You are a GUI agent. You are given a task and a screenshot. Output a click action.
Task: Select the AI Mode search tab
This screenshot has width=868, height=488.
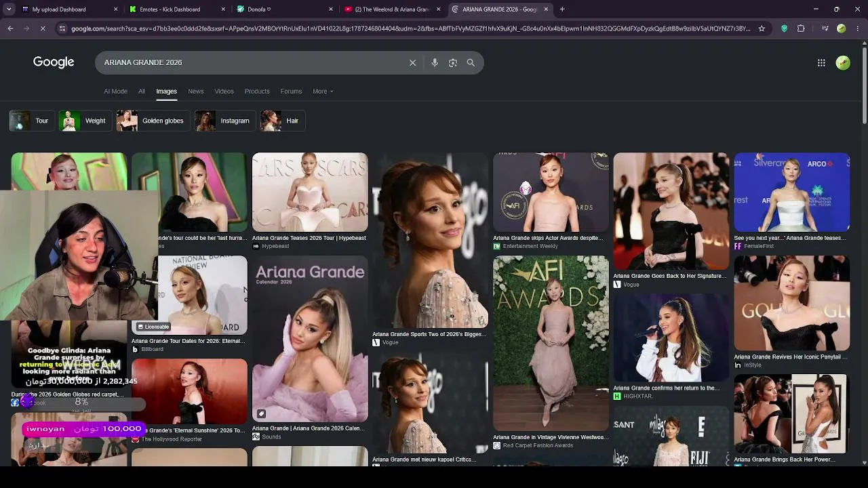coord(115,91)
